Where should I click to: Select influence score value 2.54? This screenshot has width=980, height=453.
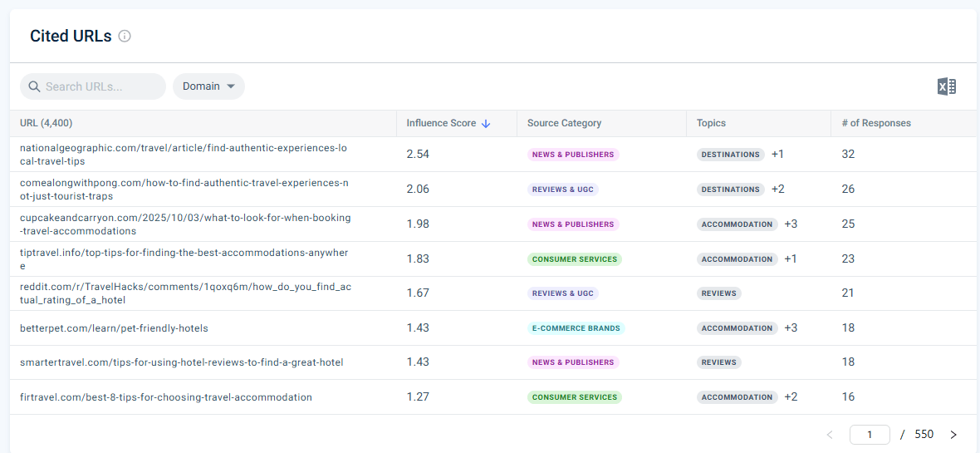tap(418, 155)
